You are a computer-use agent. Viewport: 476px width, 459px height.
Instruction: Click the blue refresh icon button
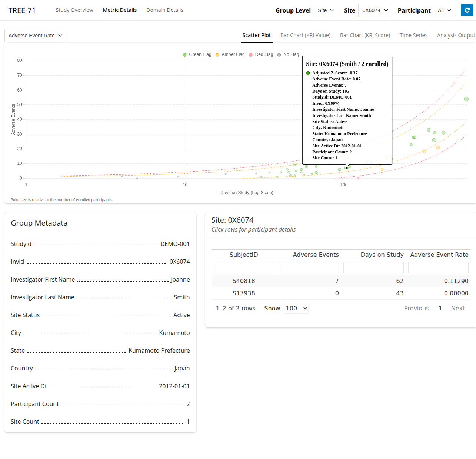click(467, 10)
